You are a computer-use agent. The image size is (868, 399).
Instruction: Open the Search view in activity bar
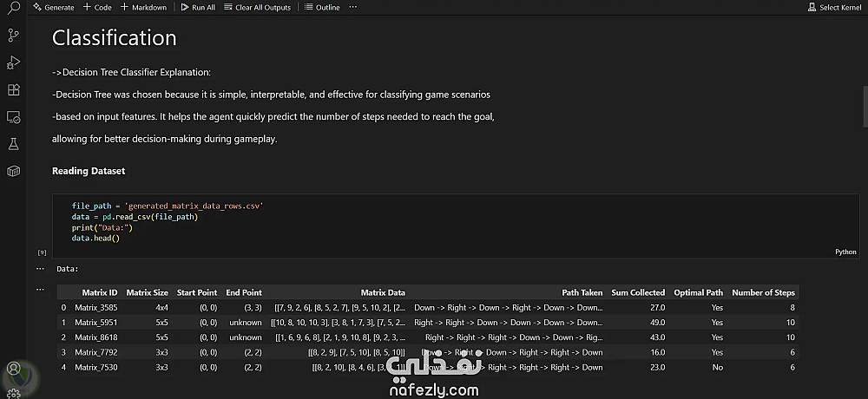[13, 7]
